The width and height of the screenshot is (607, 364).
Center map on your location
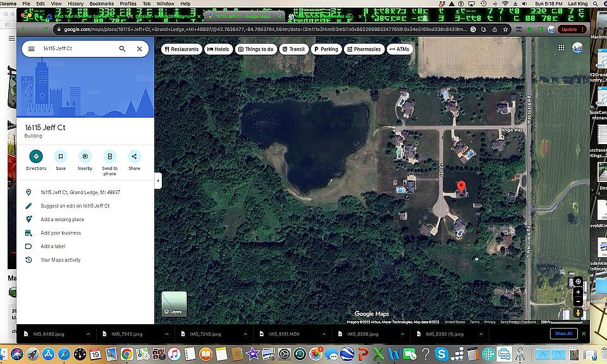(578, 281)
